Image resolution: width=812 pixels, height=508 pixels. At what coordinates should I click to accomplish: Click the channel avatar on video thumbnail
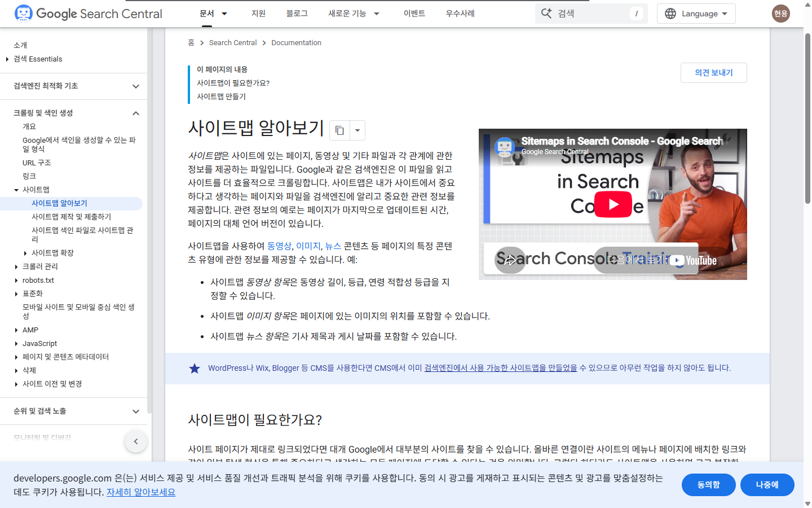pyautogui.click(x=505, y=147)
